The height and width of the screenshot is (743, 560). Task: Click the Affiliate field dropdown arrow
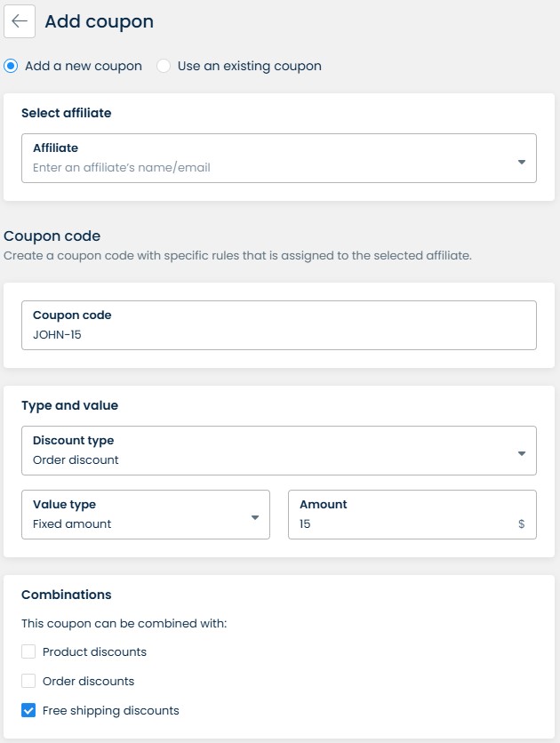point(521,162)
